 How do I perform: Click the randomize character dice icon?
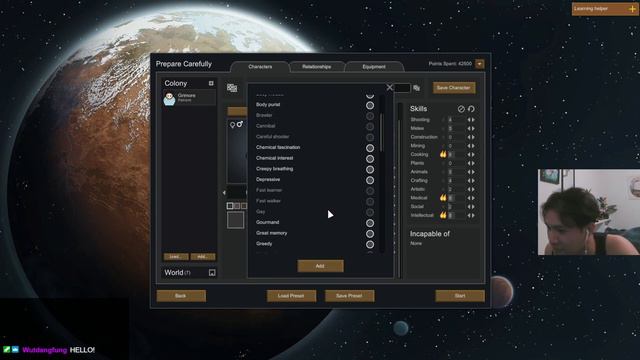pos(232,88)
